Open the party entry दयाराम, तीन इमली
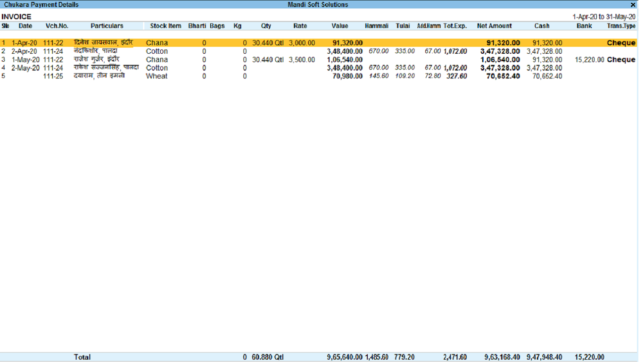644x362 pixels. 99,76
